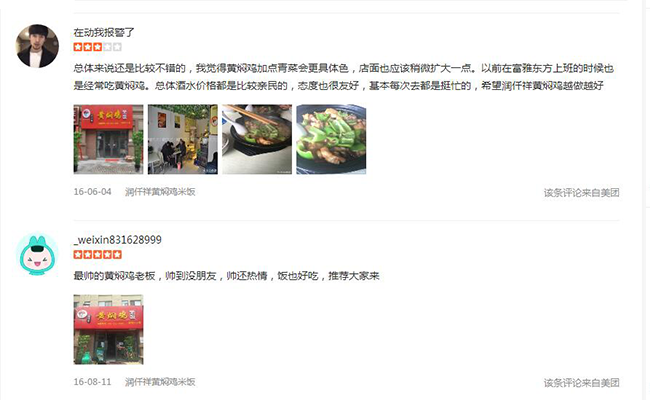Click bottom review's 该条评论来自美团 label

[x=582, y=383]
